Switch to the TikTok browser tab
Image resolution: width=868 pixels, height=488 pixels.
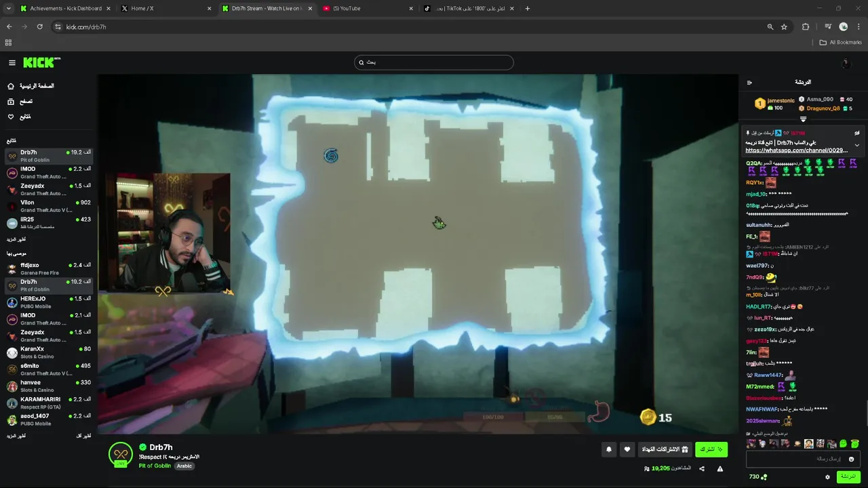[468, 8]
